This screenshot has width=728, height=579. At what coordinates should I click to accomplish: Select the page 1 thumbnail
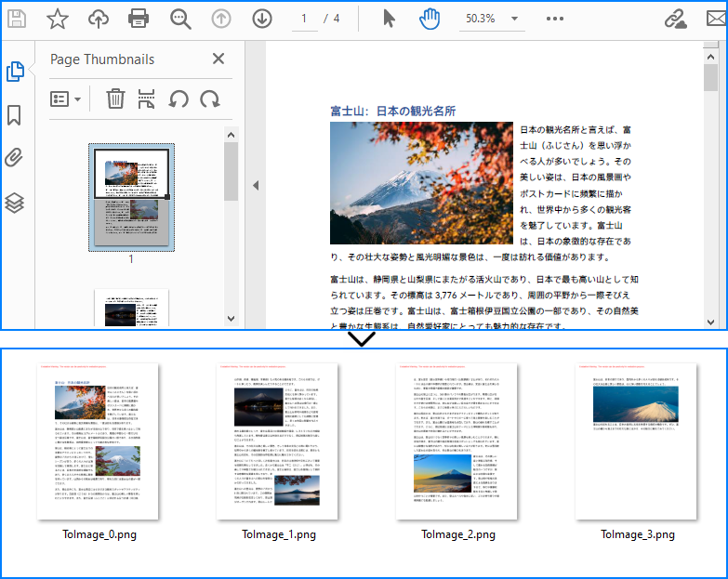131,198
